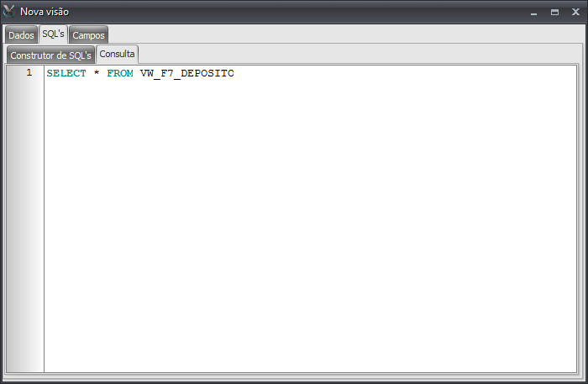
Task: Place cursor right after VW_F7_DEPOSITO
Action: coord(236,74)
